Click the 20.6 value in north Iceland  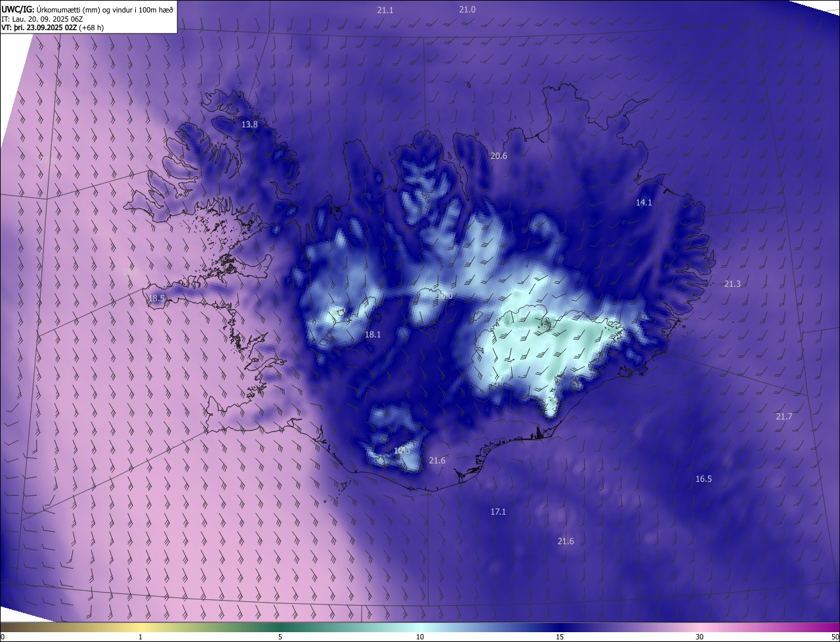[x=499, y=156]
